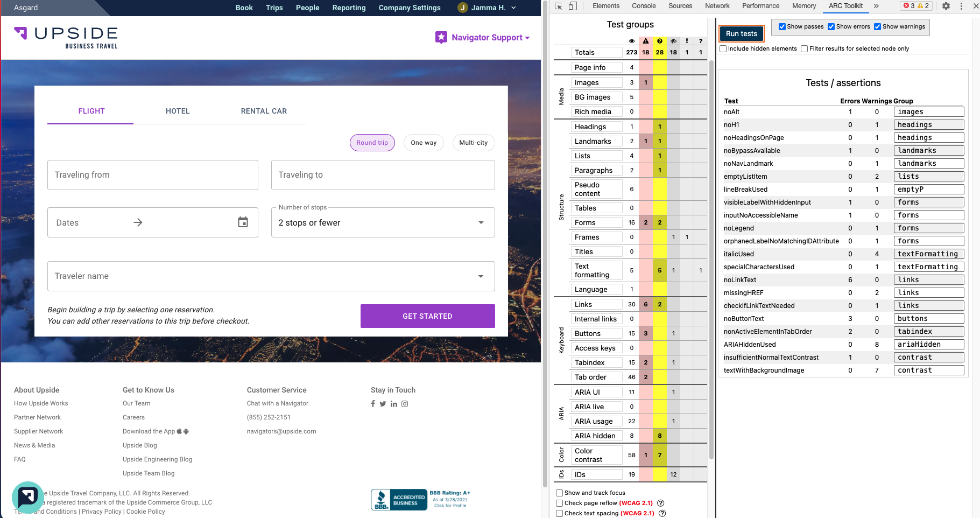Click the Traveling to input field
980x518 pixels.
point(383,175)
